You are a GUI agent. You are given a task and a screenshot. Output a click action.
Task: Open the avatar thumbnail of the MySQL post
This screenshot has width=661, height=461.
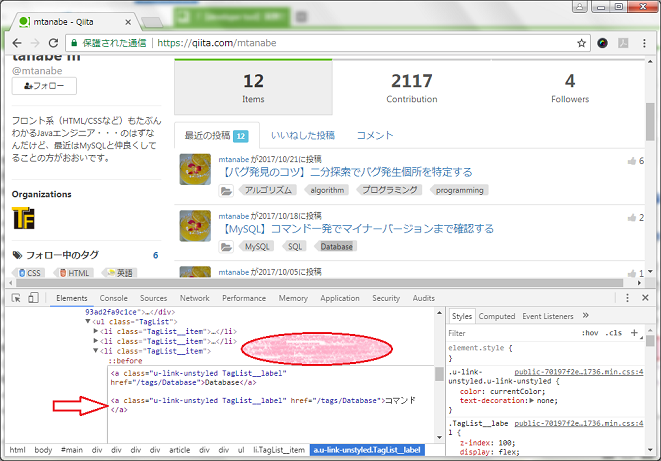click(195, 226)
